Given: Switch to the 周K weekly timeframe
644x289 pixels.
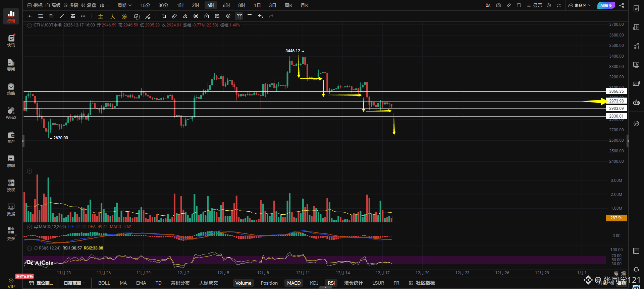Looking at the screenshot, I should [x=288, y=5].
